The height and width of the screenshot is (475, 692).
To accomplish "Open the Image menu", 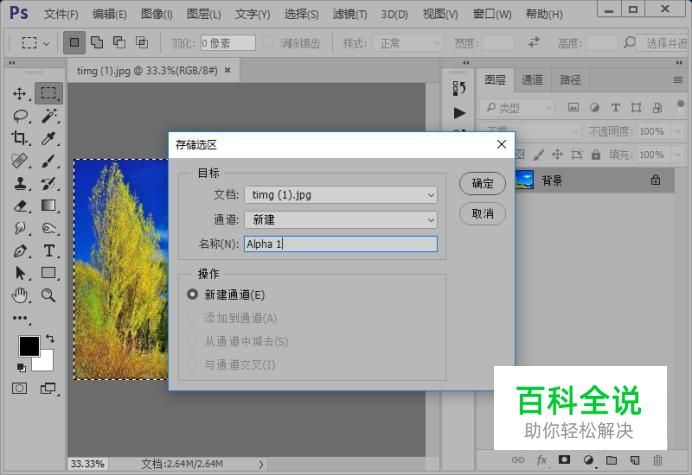I will (x=156, y=14).
